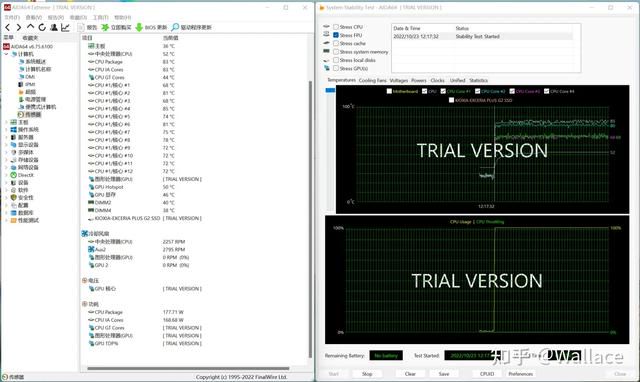Enable Stress GPU(s) checkbox
Image resolution: width=640 pixels, height=382 pixels.
tap(336, 69)
